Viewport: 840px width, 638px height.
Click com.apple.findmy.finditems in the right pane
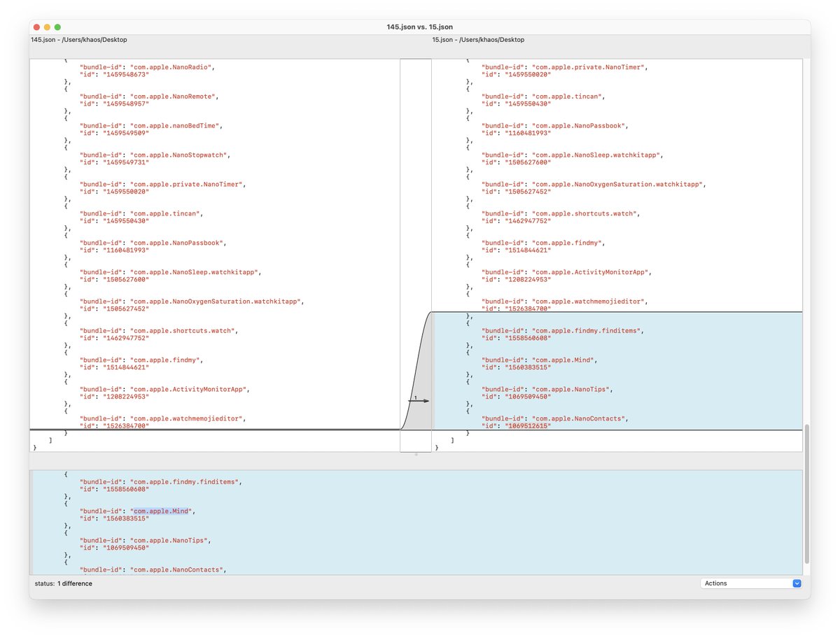click(x=587, y=332)
